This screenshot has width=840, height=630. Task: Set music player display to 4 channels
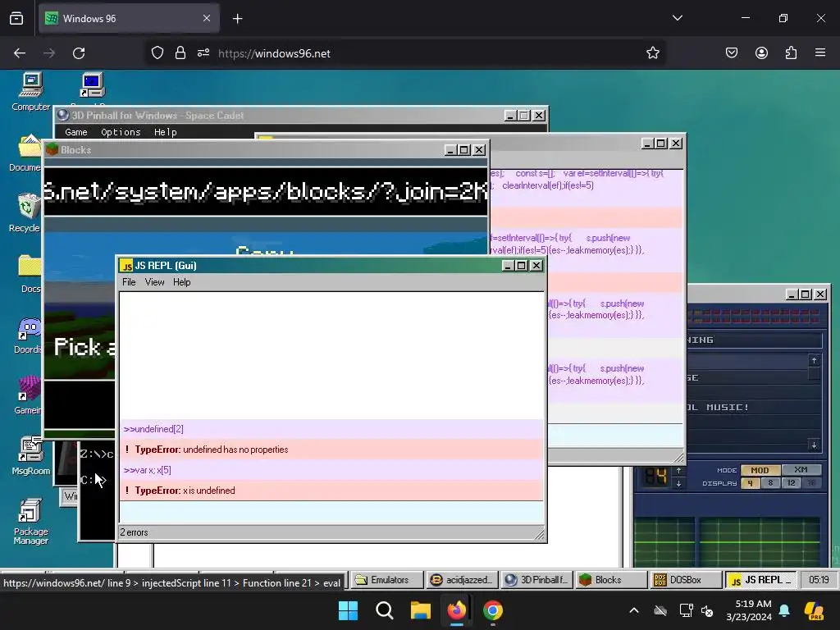click(x=750, y=482)
